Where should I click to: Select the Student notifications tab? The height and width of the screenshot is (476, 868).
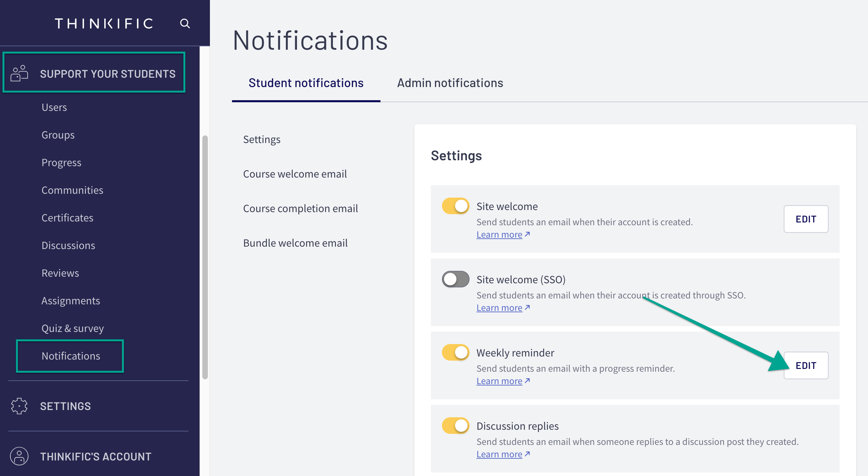(x=306, y=83)
